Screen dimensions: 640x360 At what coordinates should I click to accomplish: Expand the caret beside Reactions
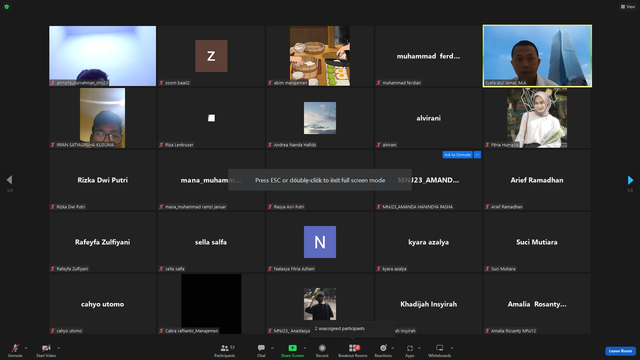point(393,348)
